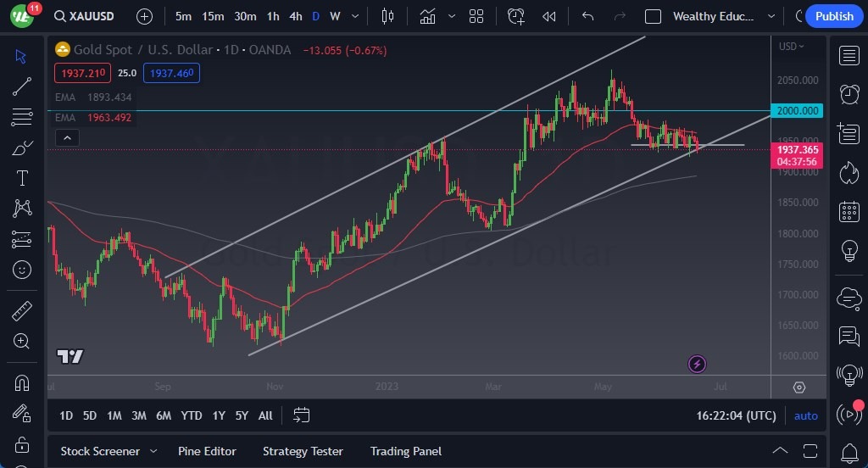The height and width of the screenshot is (468, 868).
Task: Open the ideas lightbulb panel
Action: pos(849,251)
